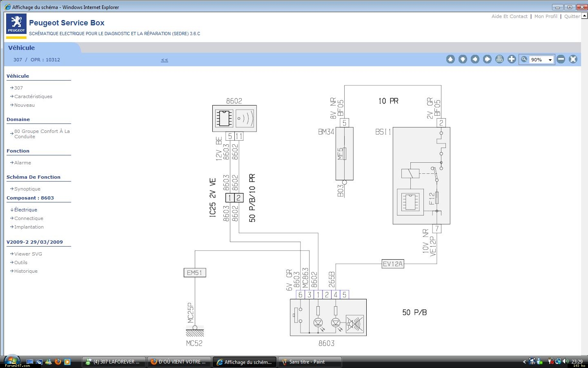Pan the schematic right with arrow icon
588x368 pixels.
(487, 59)
